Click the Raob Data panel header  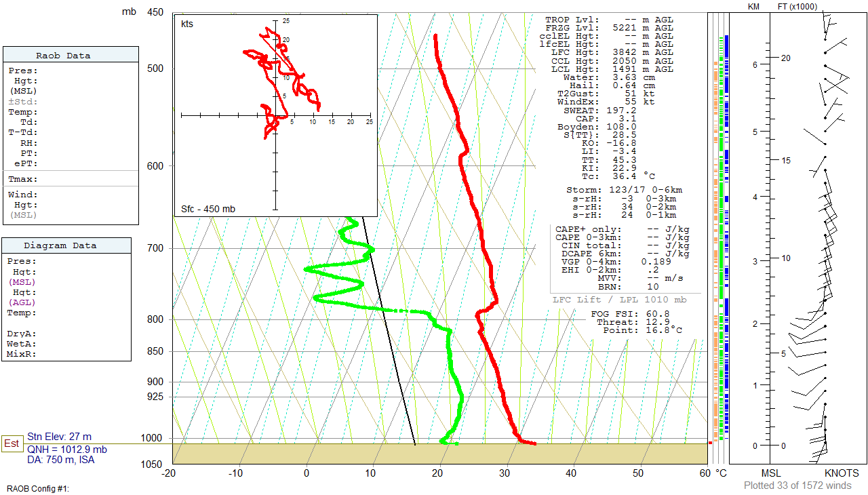click(x=71, y=56)
